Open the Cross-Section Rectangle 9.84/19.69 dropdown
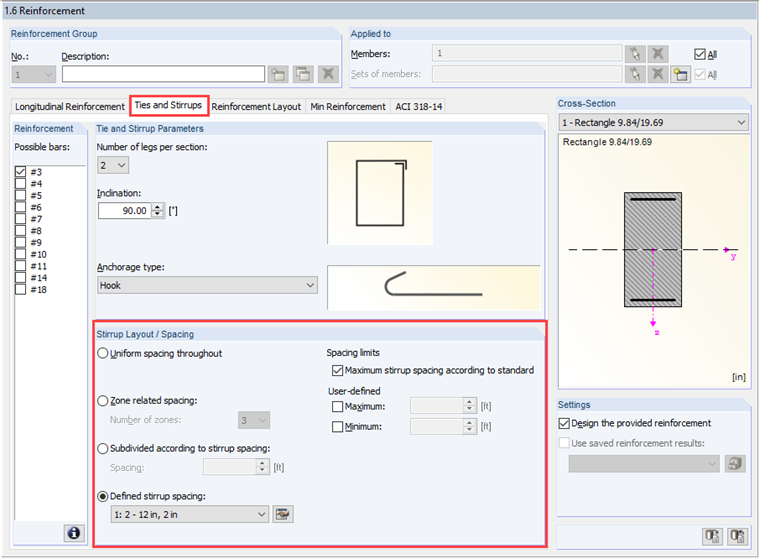 653,122
